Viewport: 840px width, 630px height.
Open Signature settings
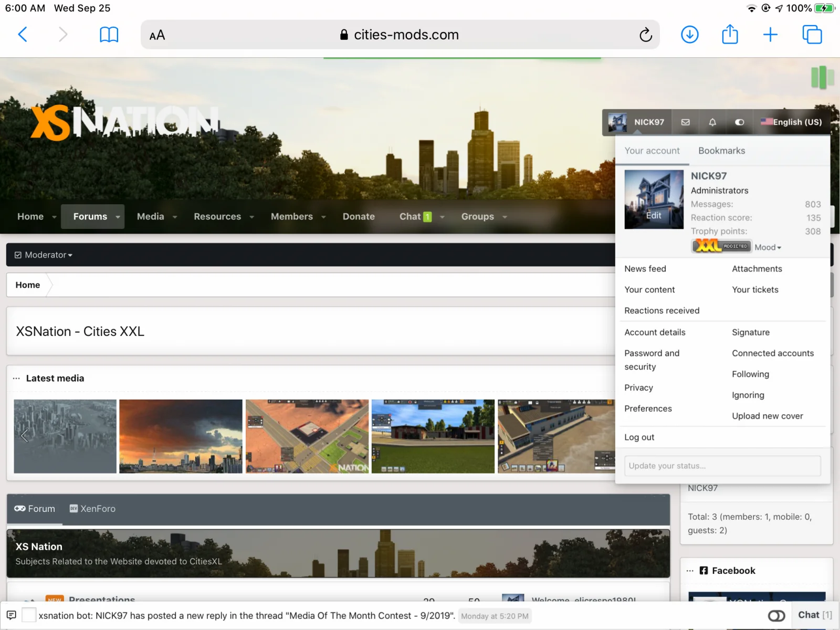751,332
